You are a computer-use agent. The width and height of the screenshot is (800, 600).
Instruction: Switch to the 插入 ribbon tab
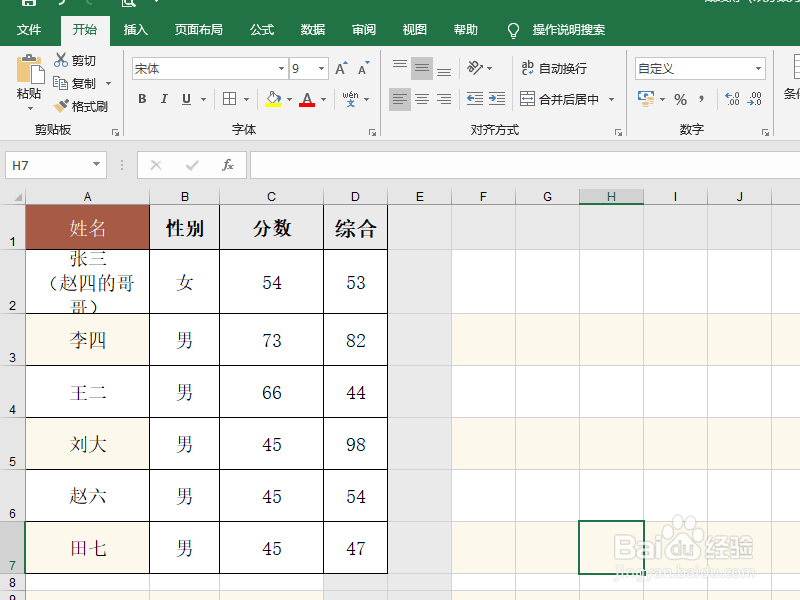135,30
